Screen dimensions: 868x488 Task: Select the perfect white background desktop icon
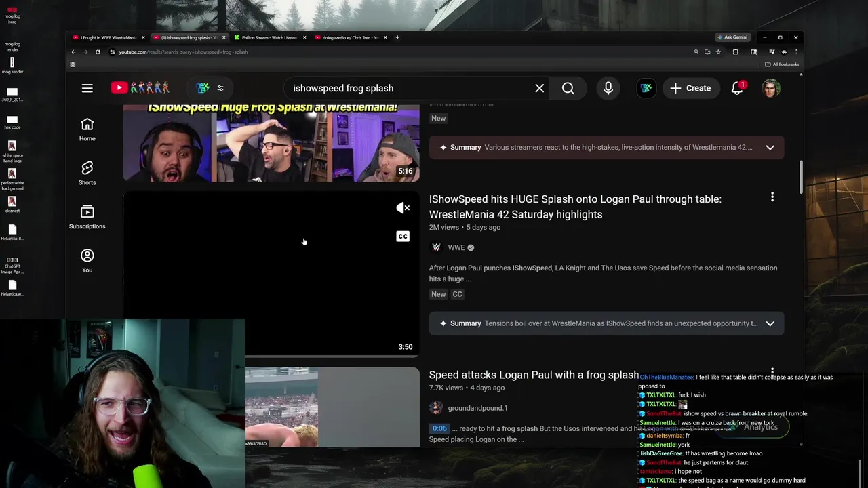click(12, 178)
